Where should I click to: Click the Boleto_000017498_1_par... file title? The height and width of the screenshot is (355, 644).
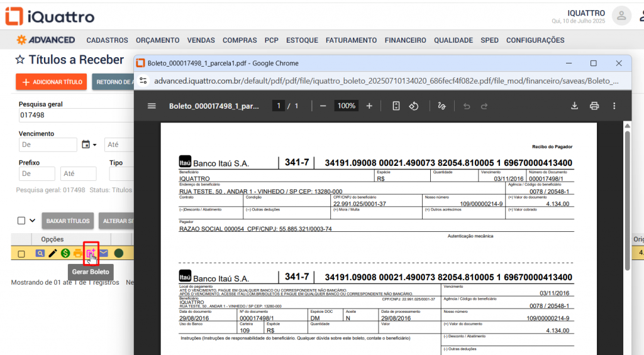(214, 106)
